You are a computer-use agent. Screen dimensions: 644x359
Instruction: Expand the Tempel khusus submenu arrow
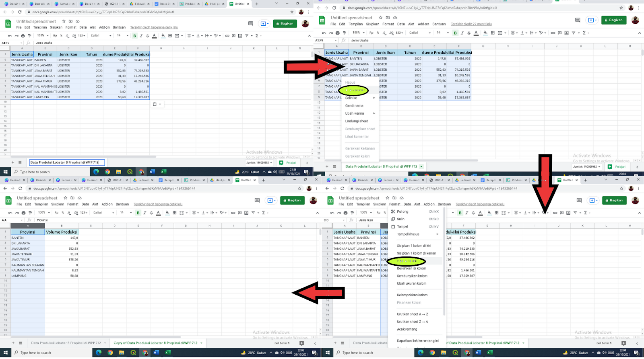tap(437, 234)
